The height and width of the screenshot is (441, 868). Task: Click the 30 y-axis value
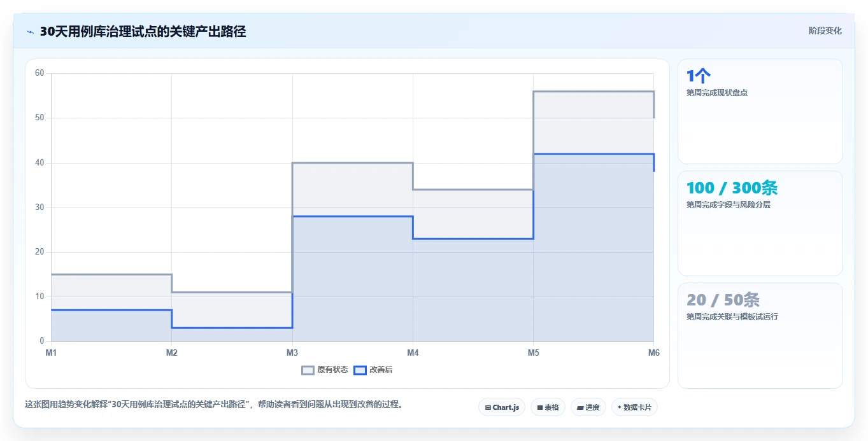pyautogui.click(x=39, y=207)
